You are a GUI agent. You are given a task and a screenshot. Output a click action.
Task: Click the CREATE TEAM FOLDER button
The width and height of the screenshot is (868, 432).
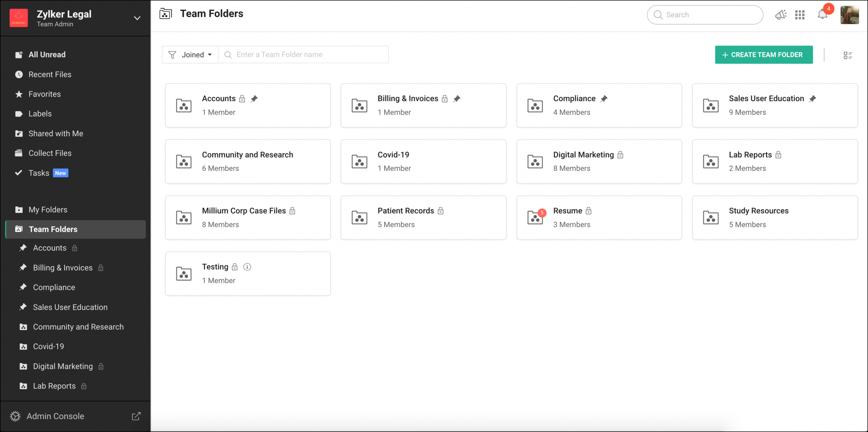[x=763, y=55]
